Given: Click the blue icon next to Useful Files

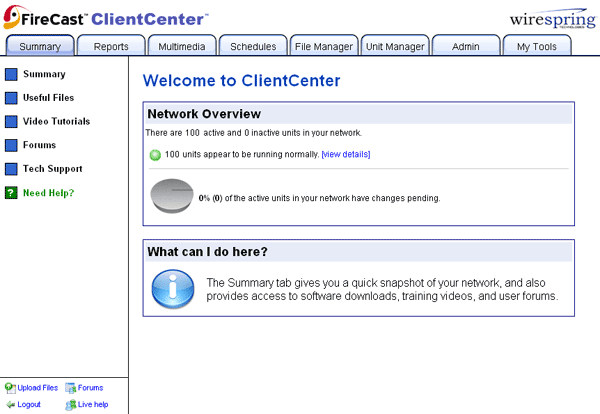Looking at the screenshot, I should pyautogui.click(x=11, y=98).
